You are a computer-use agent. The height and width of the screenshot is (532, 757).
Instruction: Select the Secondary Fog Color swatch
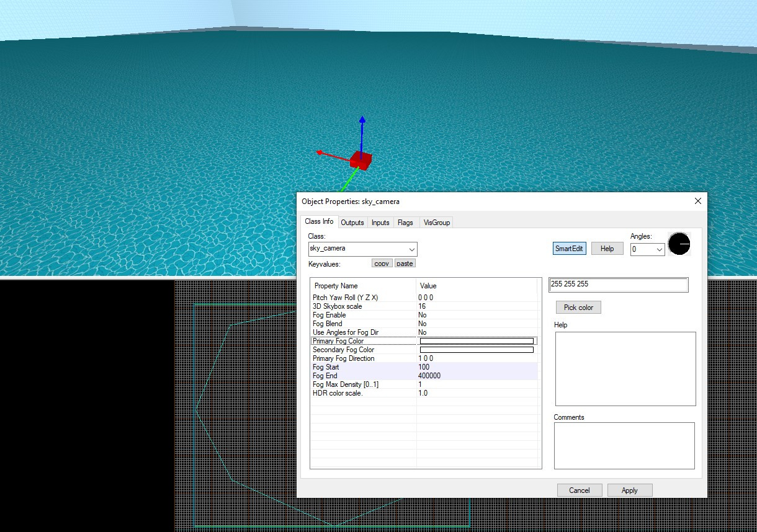point(477,350)
